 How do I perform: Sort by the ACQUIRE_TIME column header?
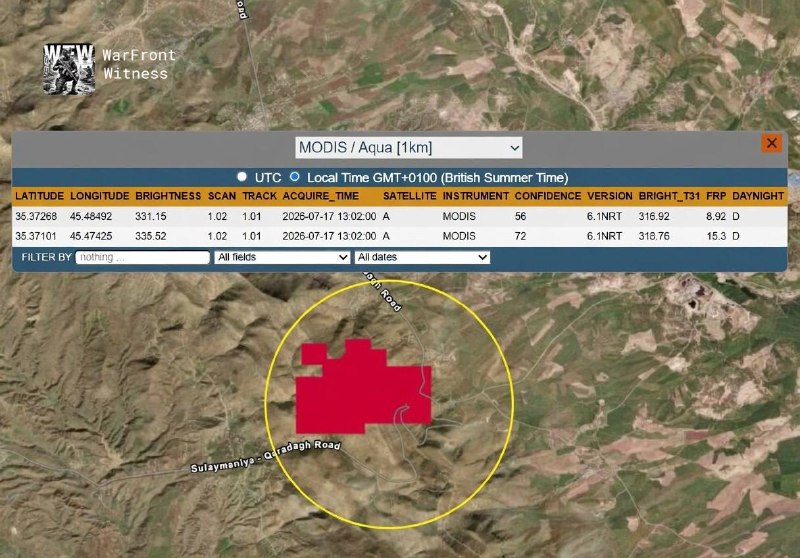coord(320,196)
